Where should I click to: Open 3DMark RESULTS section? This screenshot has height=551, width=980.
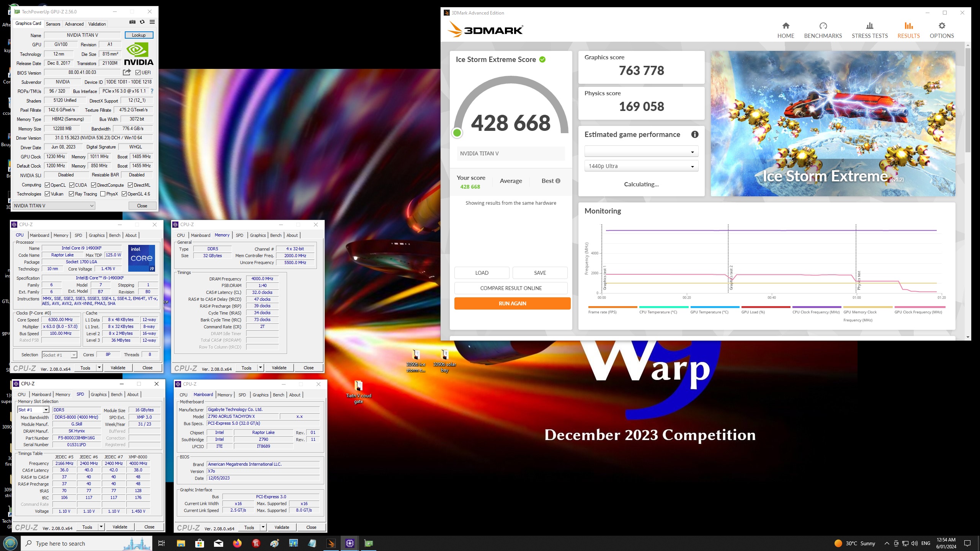[x=908, y=30]
